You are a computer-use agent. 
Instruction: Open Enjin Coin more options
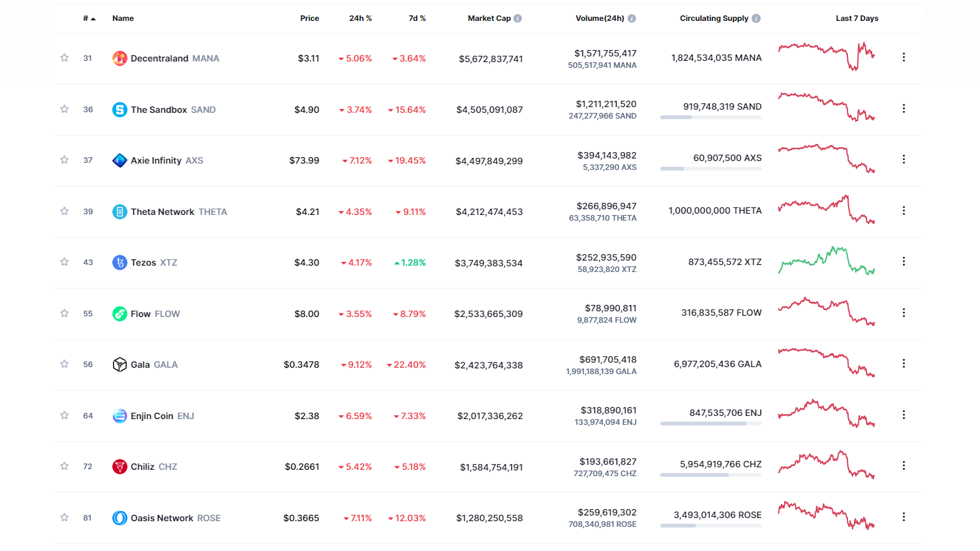pos(904,415)
